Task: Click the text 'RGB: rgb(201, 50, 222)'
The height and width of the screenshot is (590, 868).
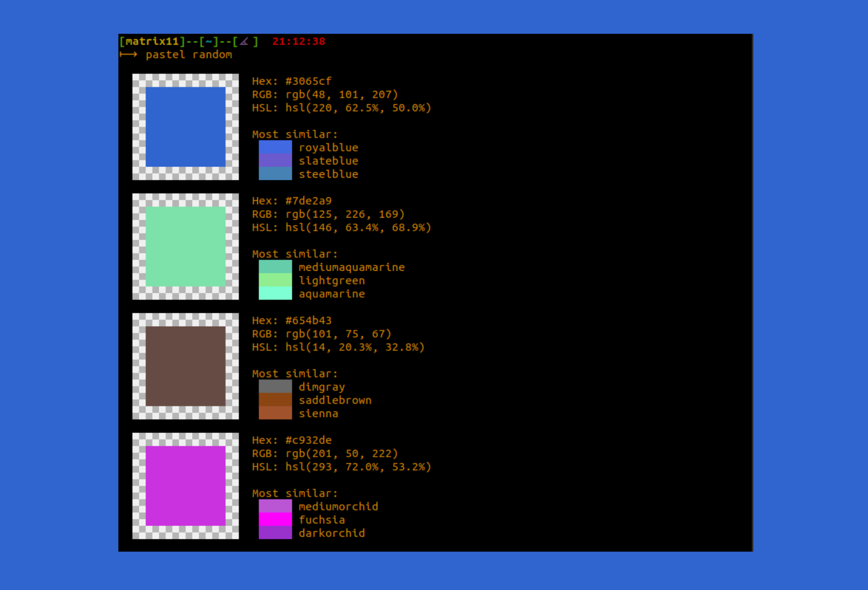Action: point(325,453)
